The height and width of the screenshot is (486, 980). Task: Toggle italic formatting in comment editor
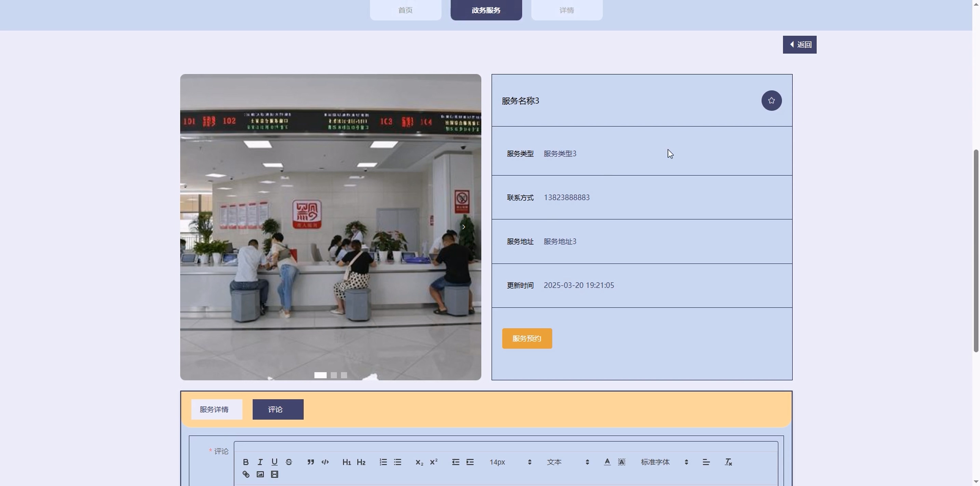260,462
